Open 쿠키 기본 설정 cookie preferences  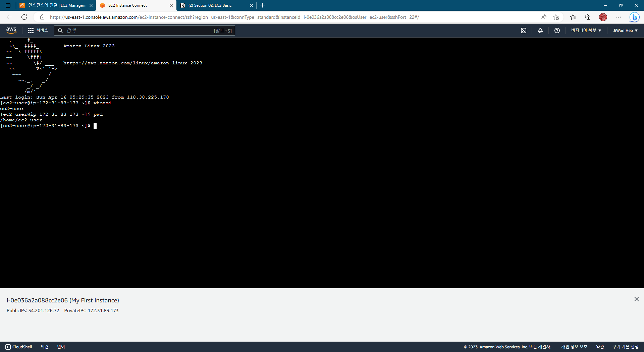click(x=626, y=347)
